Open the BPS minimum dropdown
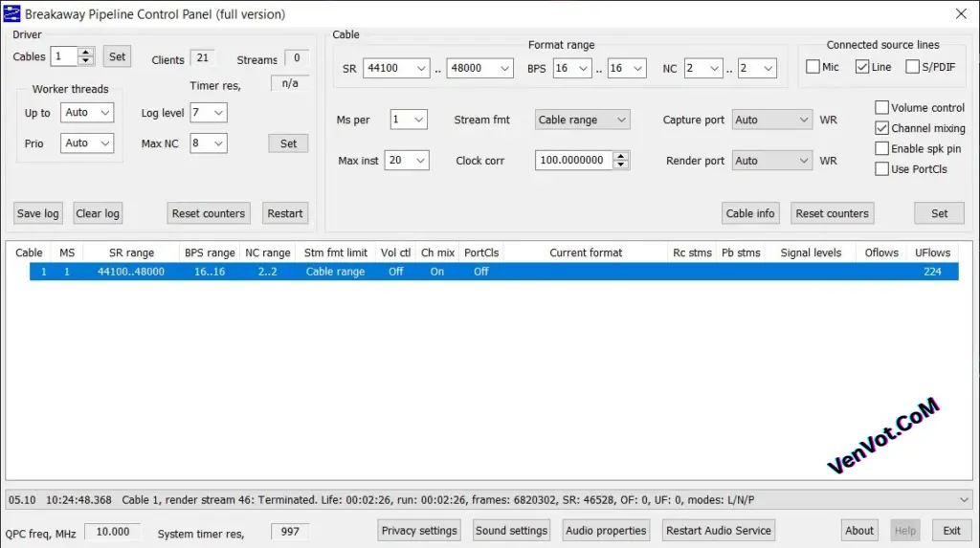The width and height of the screenshot is (980, 548). pos(572,68)
